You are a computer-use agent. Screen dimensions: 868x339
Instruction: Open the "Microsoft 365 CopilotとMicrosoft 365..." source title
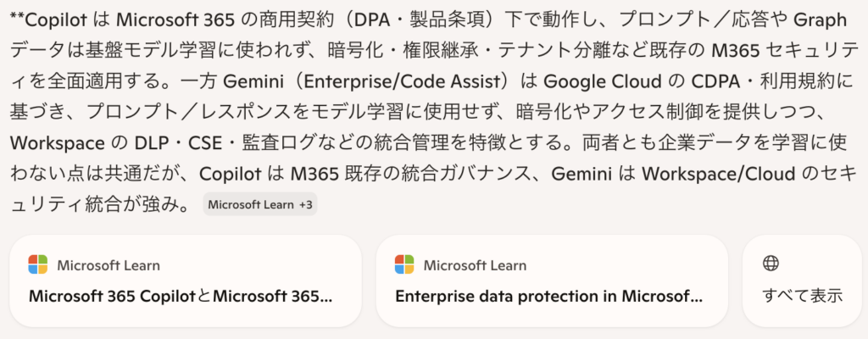(181, 297)
